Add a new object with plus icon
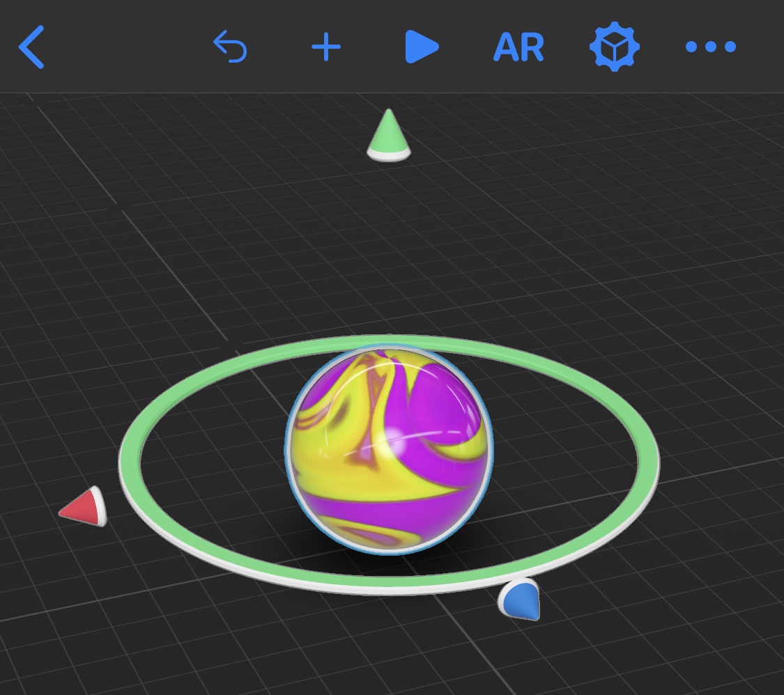 326,47
